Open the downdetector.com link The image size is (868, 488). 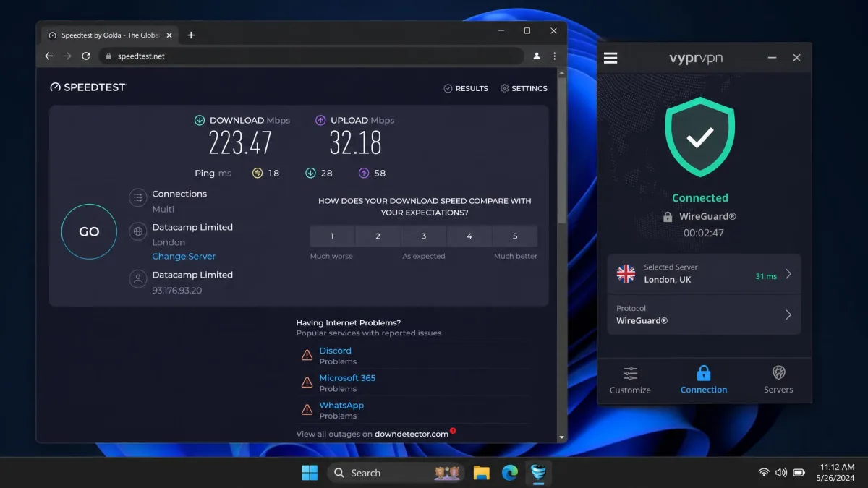point(412,434)
